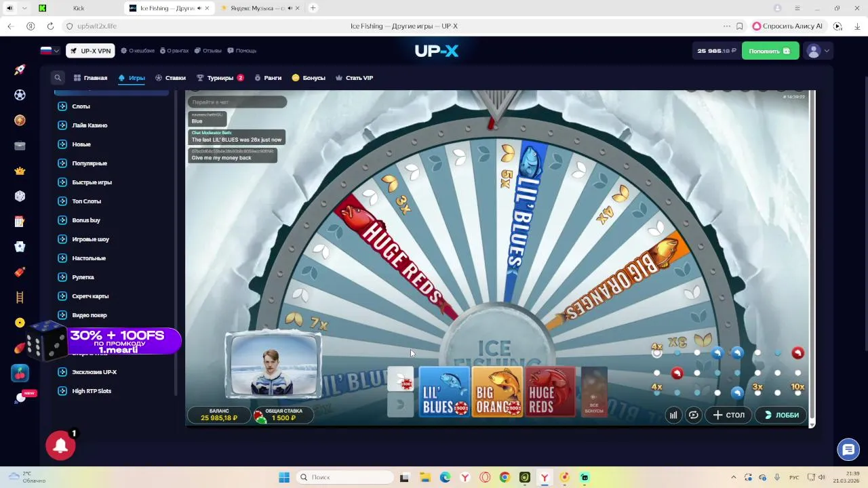Open the Главная navigation tab

click(90, 78)
